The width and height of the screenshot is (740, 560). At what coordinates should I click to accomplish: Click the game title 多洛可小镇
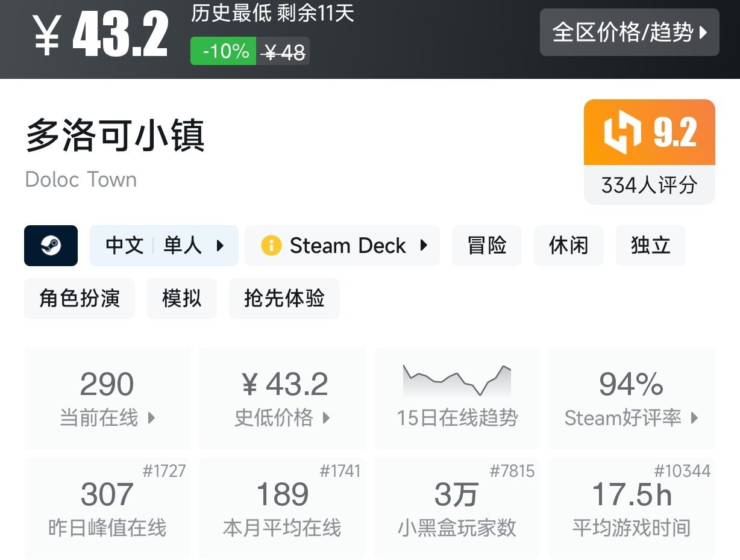click(115, 135)
